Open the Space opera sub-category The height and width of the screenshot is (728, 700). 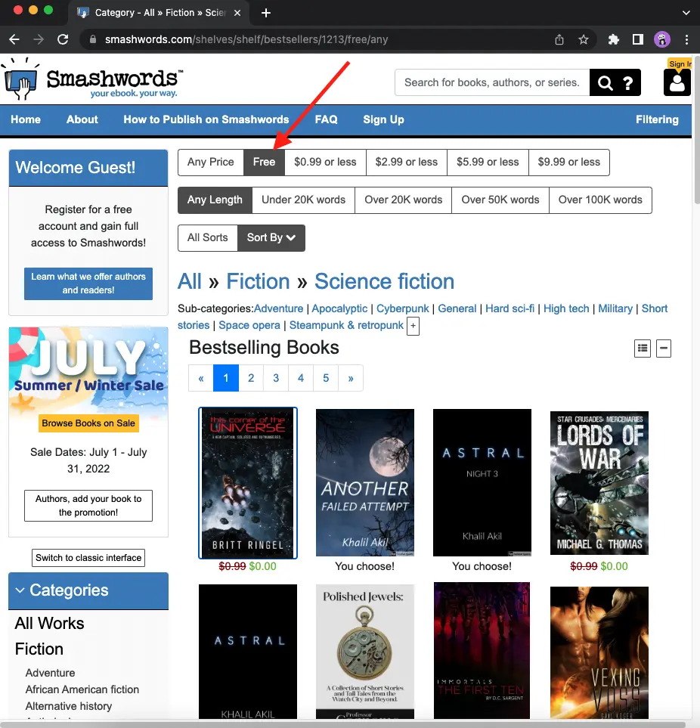tap(249, 326)
